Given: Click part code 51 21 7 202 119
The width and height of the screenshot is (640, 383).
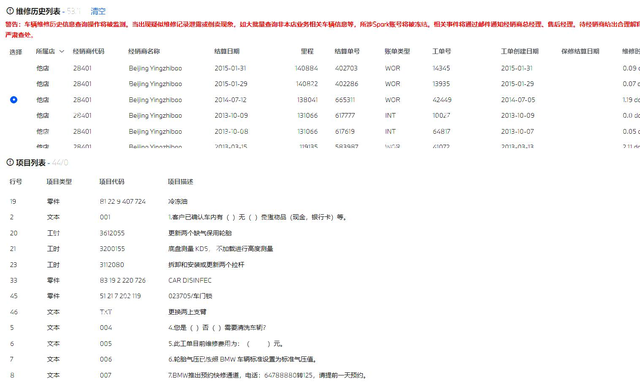Looking at the screenshot, I should 120,296.
